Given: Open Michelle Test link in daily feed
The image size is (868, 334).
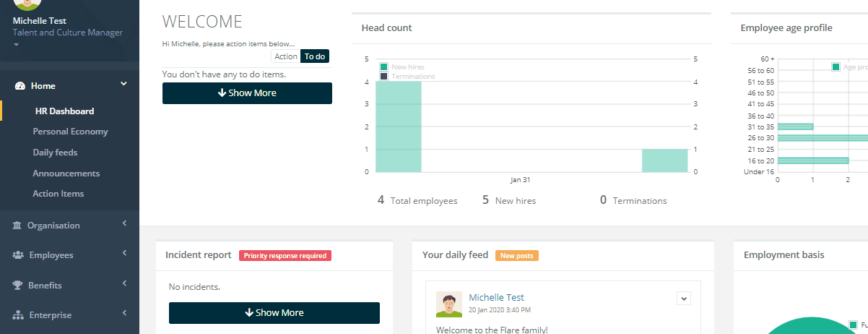Looking at the screenshot, I should [496, 298].
